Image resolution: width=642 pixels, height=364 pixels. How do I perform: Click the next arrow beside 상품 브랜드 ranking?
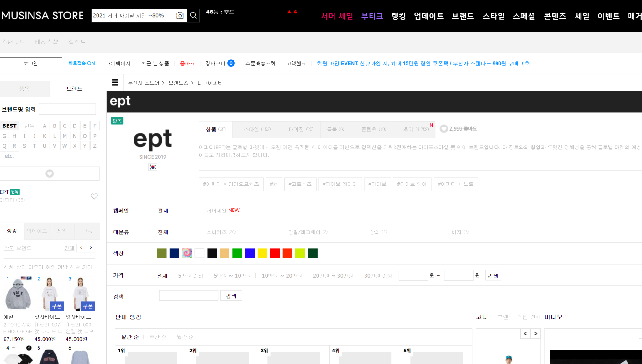tap(91, 248)
